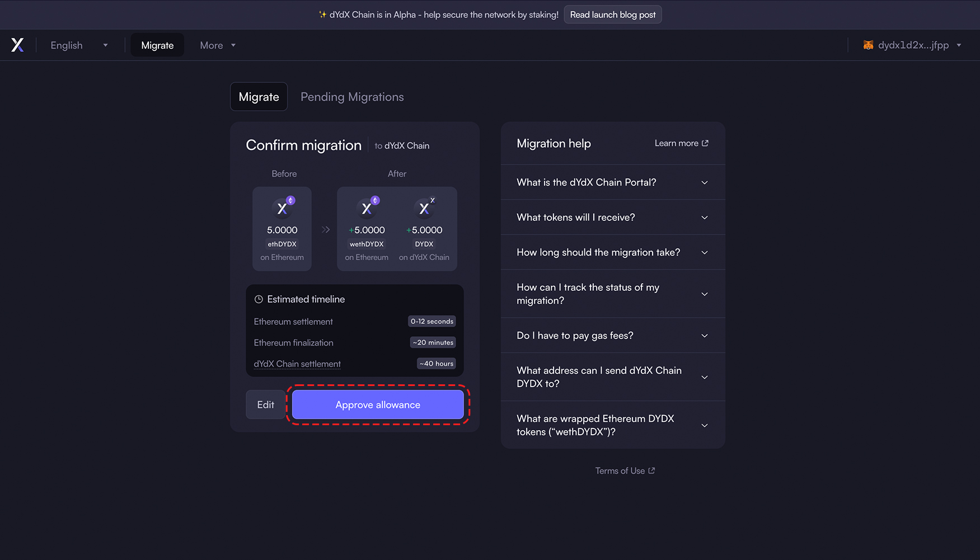Screen dimensions: 980x560
Task: Open the Learn more link
Action: (681, 143)
